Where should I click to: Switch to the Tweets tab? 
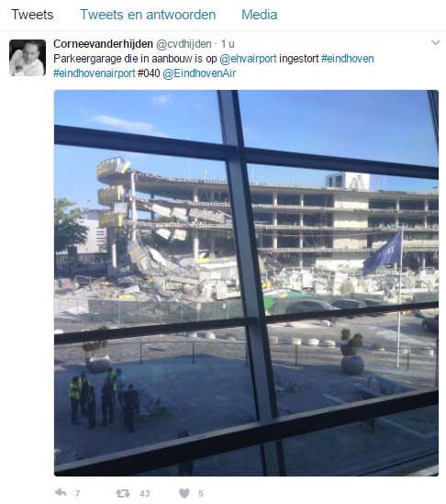pos(32,15)
